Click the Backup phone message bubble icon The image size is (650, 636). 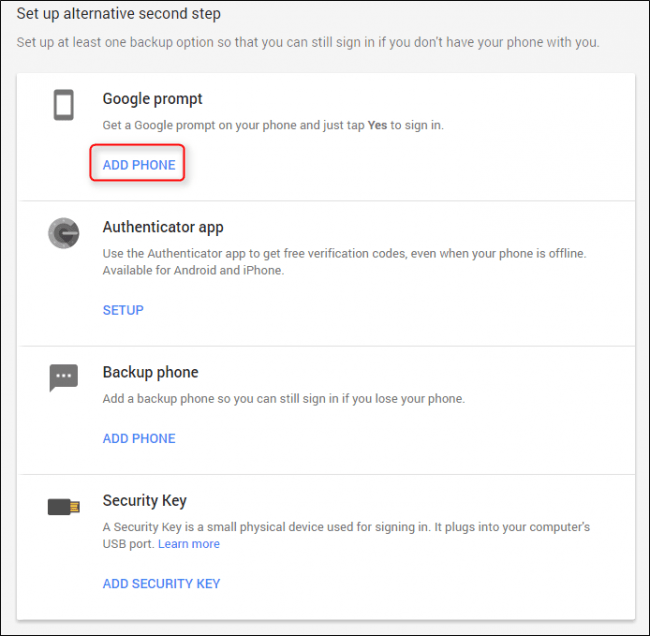[63, 377]
